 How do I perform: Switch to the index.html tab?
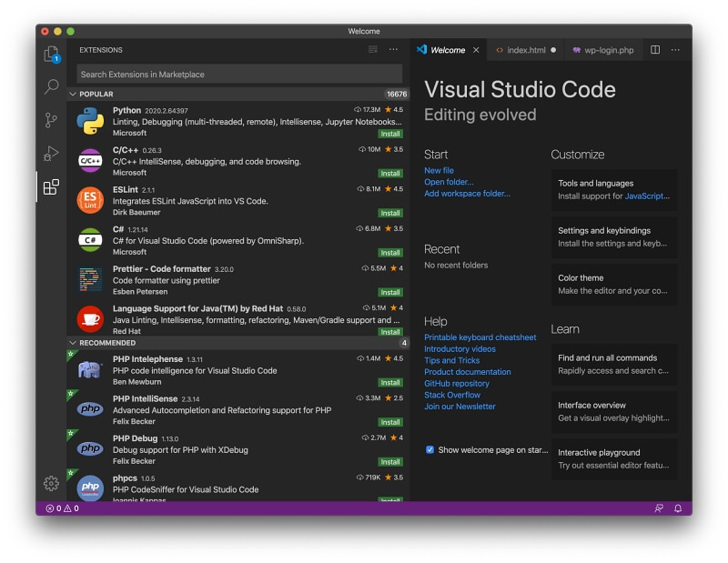(526, 50)
